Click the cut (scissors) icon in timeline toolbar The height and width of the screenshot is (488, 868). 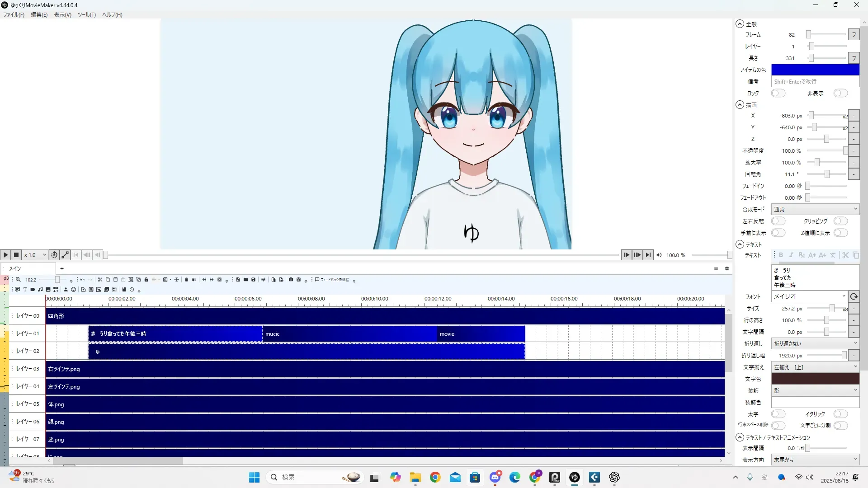tap(100, 280)
